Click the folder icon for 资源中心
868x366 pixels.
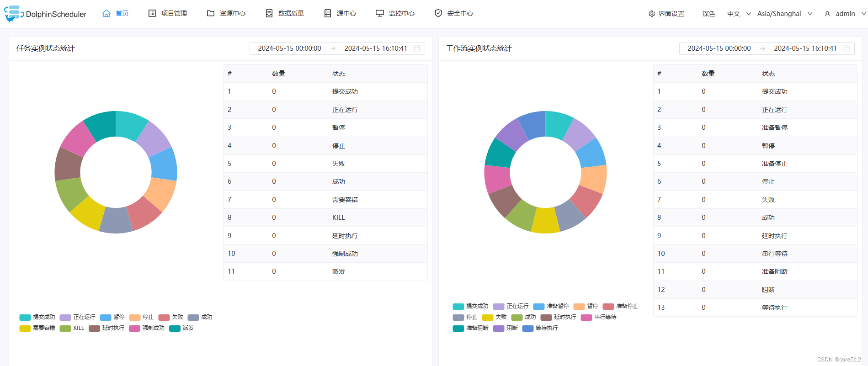[x=211, y=14]
